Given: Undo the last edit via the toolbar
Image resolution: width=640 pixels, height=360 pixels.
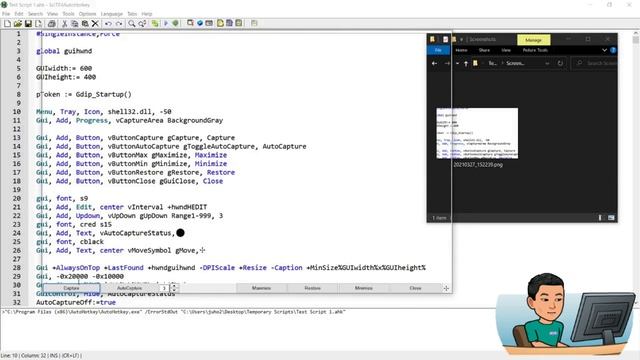Looking at the screenshot, I should tap(108, 24).
